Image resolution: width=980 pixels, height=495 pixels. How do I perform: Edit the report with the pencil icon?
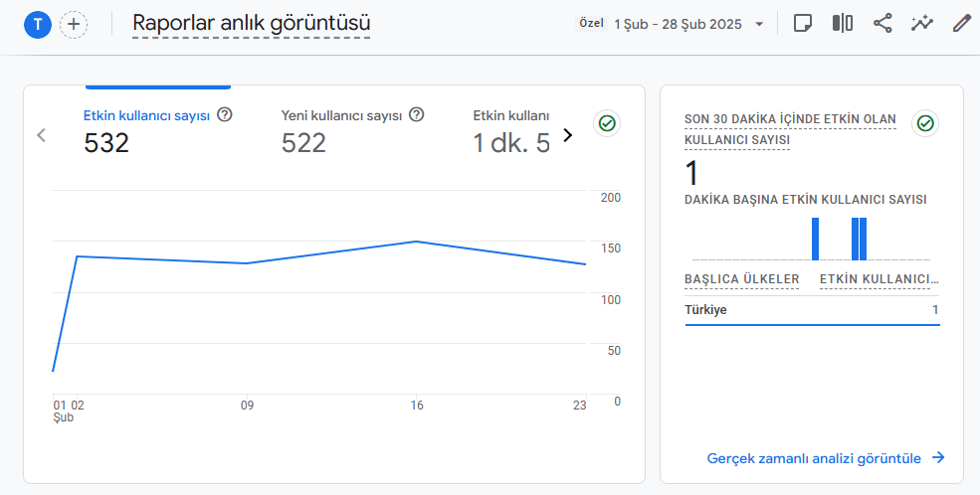pos(961,24)
